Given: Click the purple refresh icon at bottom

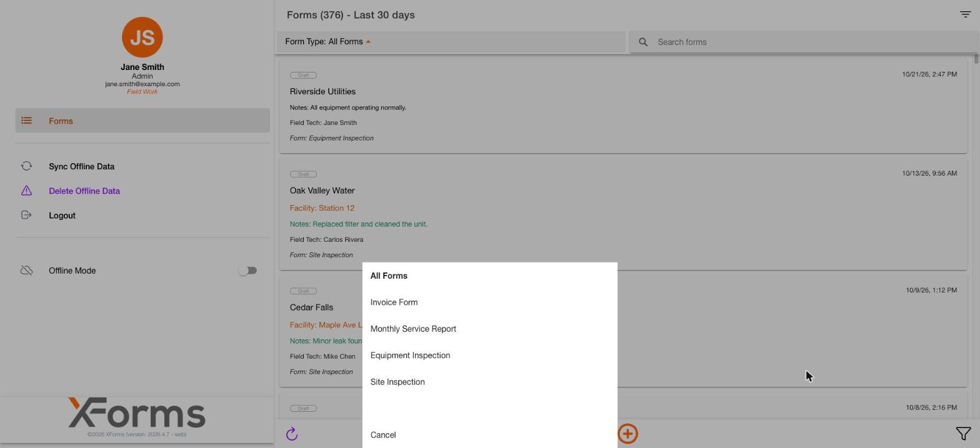Looking at the screenshot, I should [x=292, y=434].
